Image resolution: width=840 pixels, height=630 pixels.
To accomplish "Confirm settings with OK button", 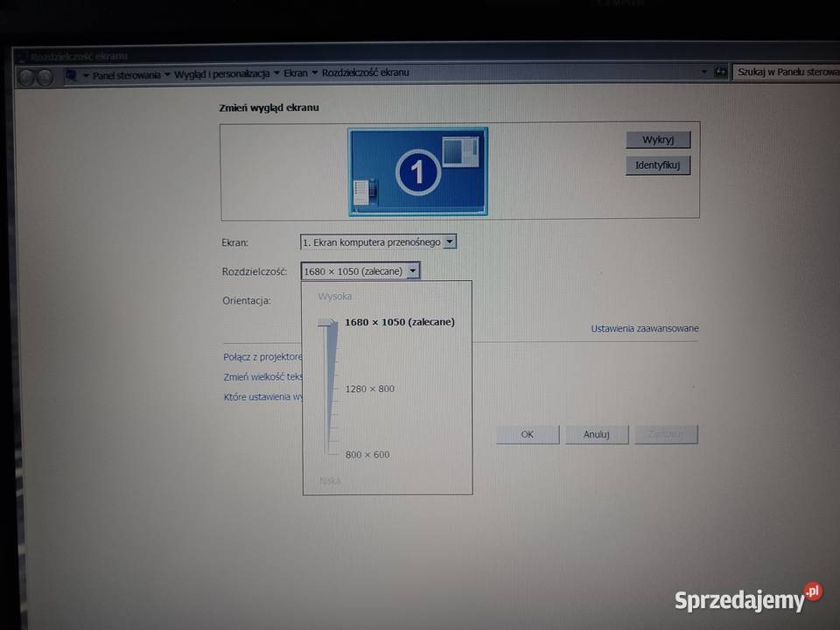I will 527,434.
